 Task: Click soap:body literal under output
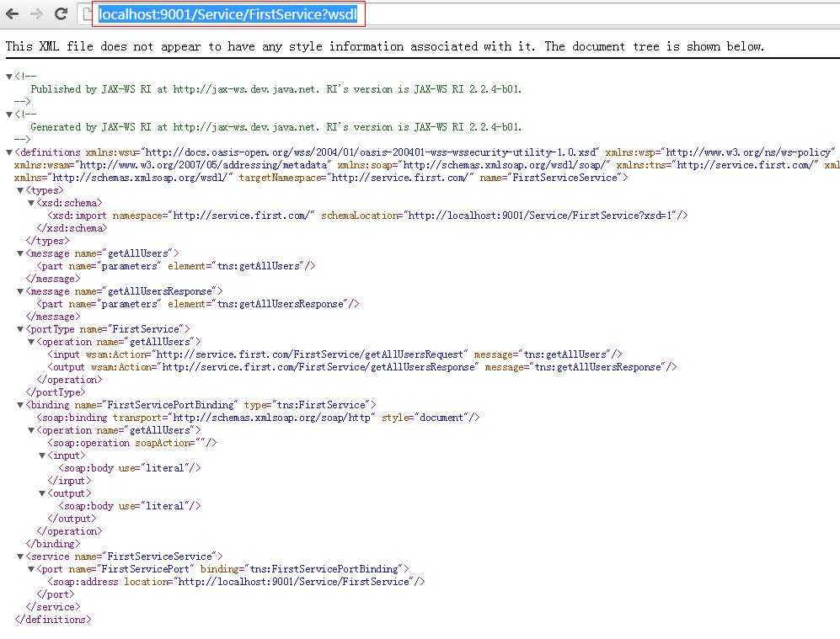(129, 506)
